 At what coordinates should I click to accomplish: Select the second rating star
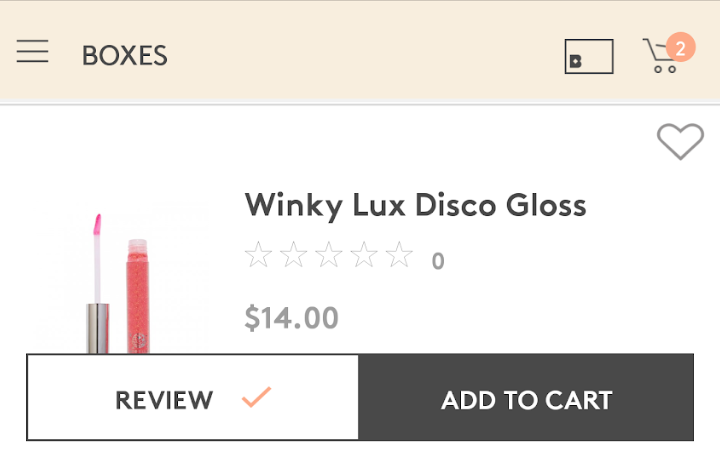pos(293,255)
